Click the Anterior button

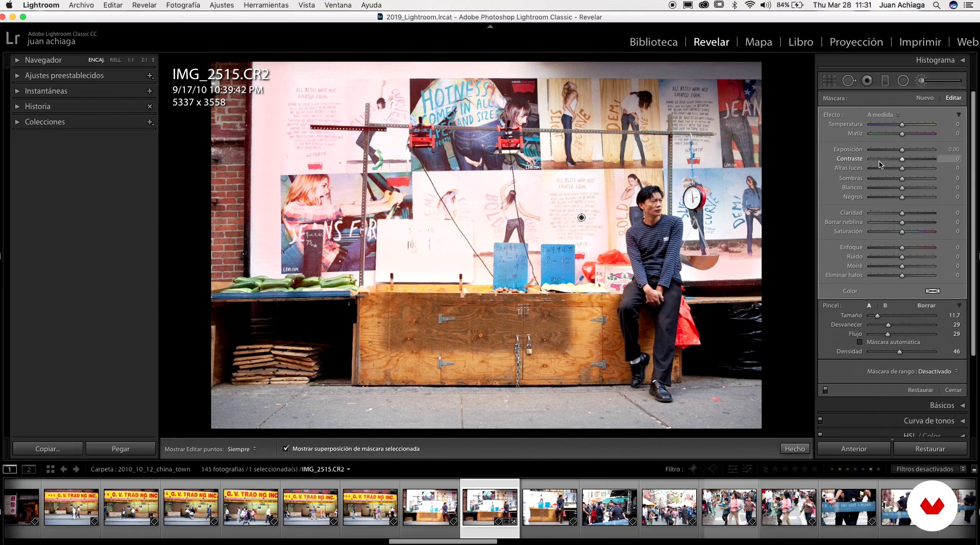click(x=854, y=449)
